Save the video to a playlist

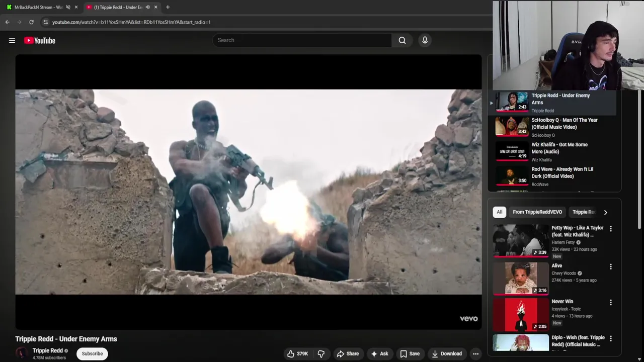tap(410, 354)
